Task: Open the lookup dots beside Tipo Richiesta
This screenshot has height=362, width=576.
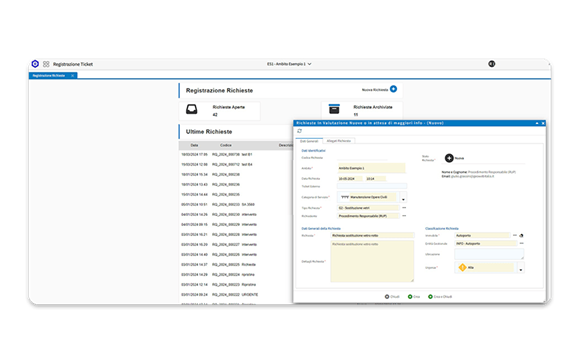Action: [404, 208]
